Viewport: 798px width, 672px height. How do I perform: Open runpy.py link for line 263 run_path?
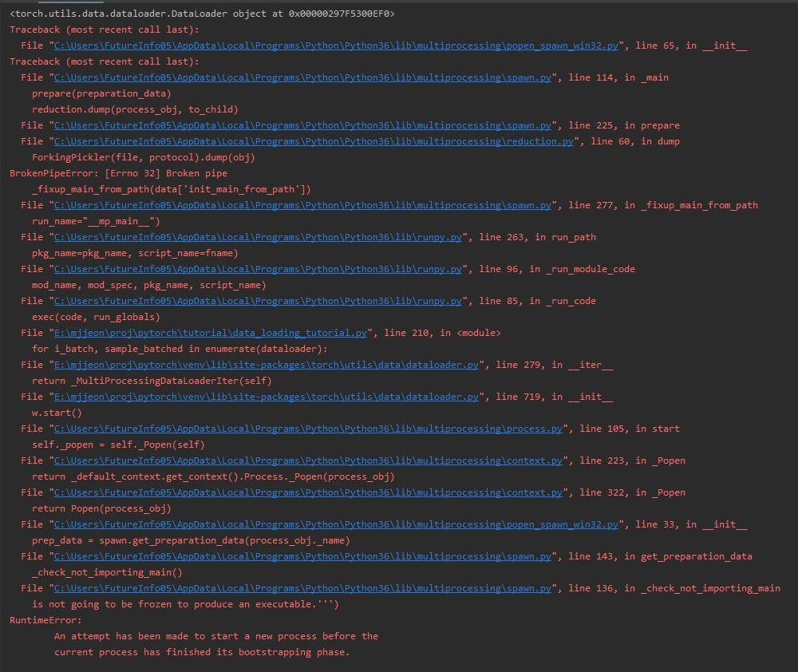258,237
